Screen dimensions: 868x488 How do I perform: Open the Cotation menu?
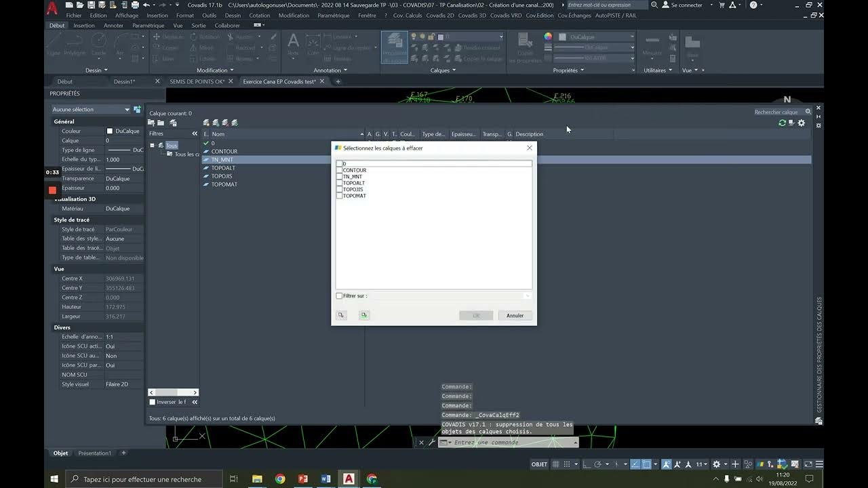[259, 15]
